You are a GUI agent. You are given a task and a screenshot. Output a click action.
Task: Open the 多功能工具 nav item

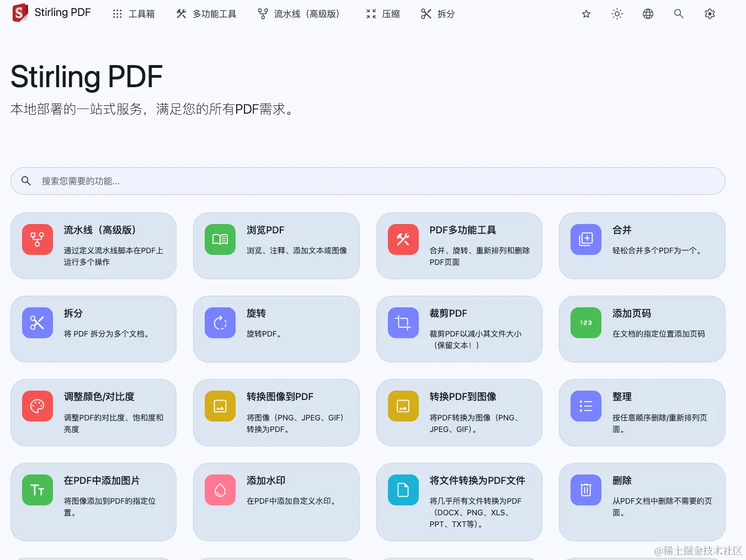point(206,14)
